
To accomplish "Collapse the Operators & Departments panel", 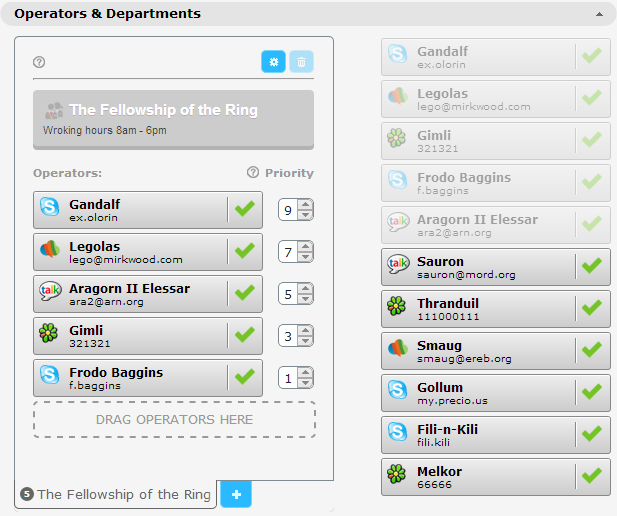I will pyautogui.click(x=598, y=15).
